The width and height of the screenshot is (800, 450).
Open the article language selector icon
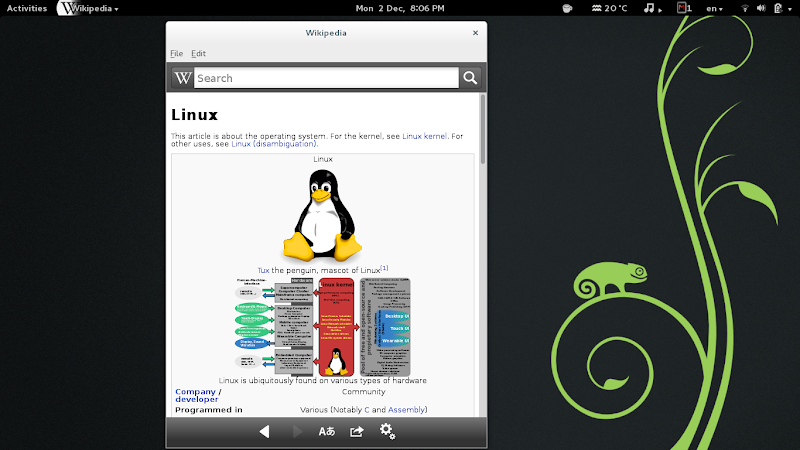[327, 432]
